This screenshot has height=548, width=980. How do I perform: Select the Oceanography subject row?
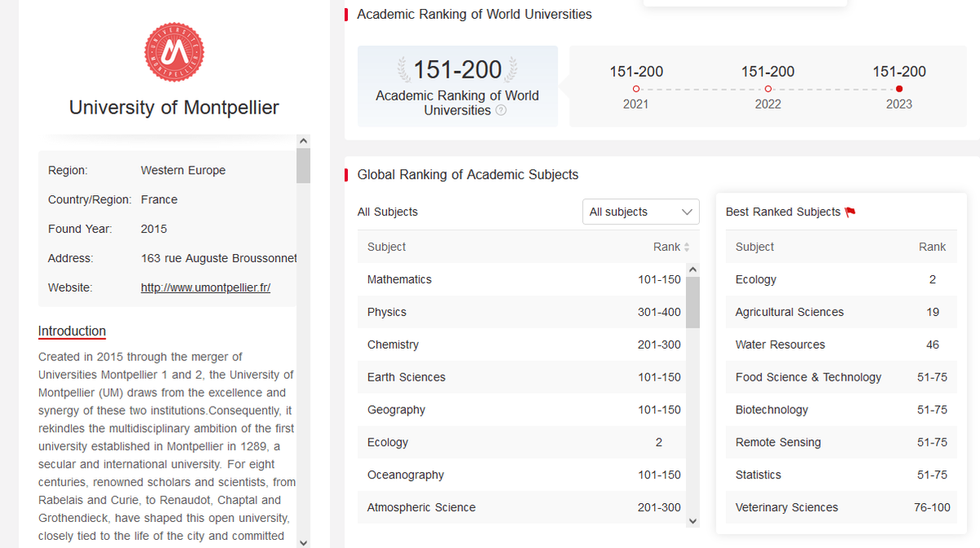pyautogui.click(x=522, y=475)
